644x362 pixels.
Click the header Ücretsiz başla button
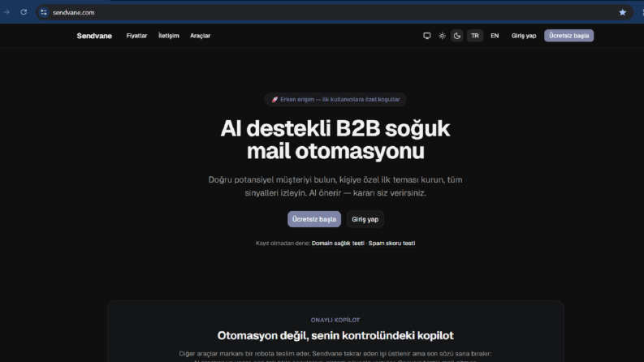pos(568,36)
